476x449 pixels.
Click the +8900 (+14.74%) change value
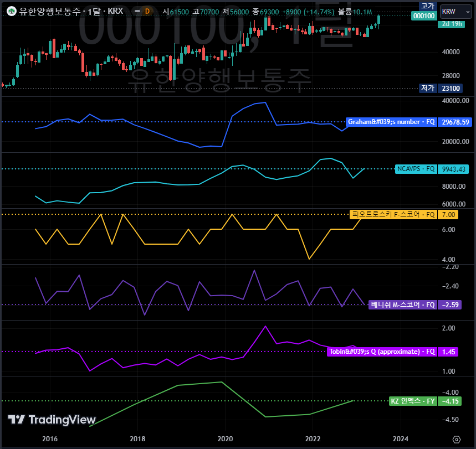[x=308, y=12]
